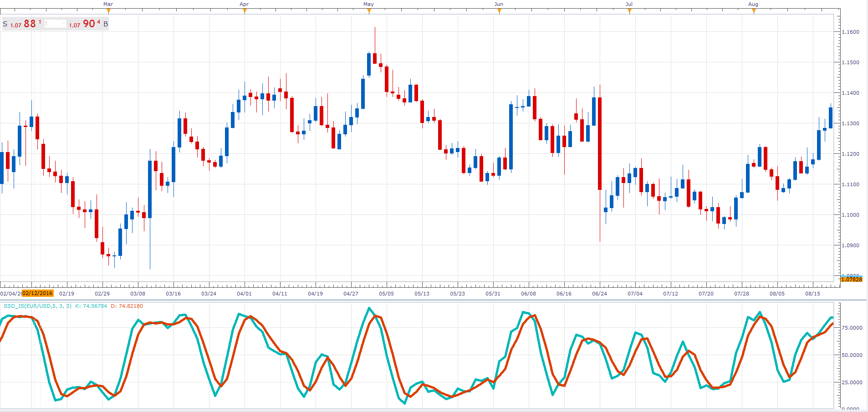Screen dimensions: 868x412
Task: Click the May month marker triangle
Action: (x=369, y=11)
